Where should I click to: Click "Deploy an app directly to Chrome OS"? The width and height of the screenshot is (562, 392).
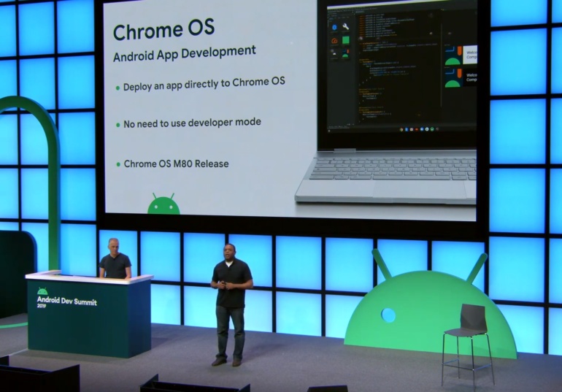(204, 84)
